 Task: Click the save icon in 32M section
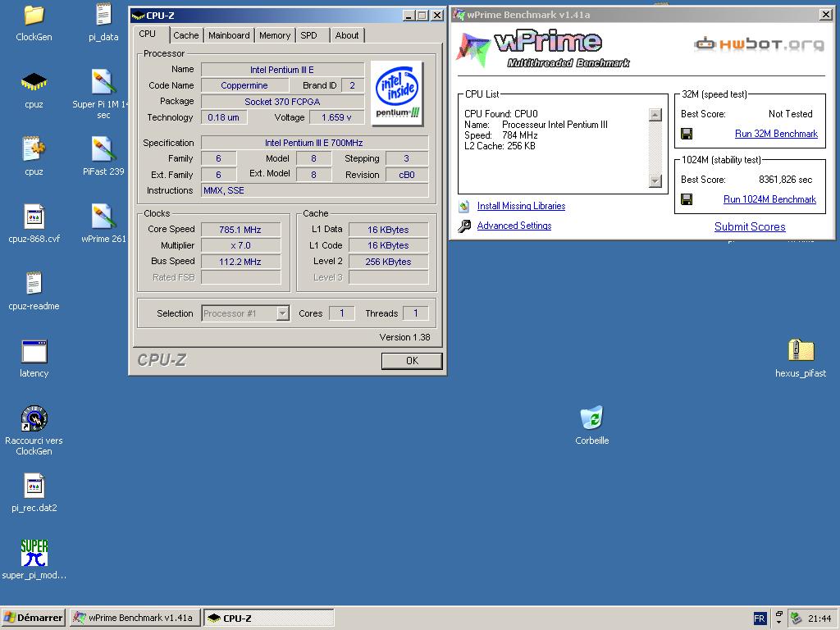point(687,134)
